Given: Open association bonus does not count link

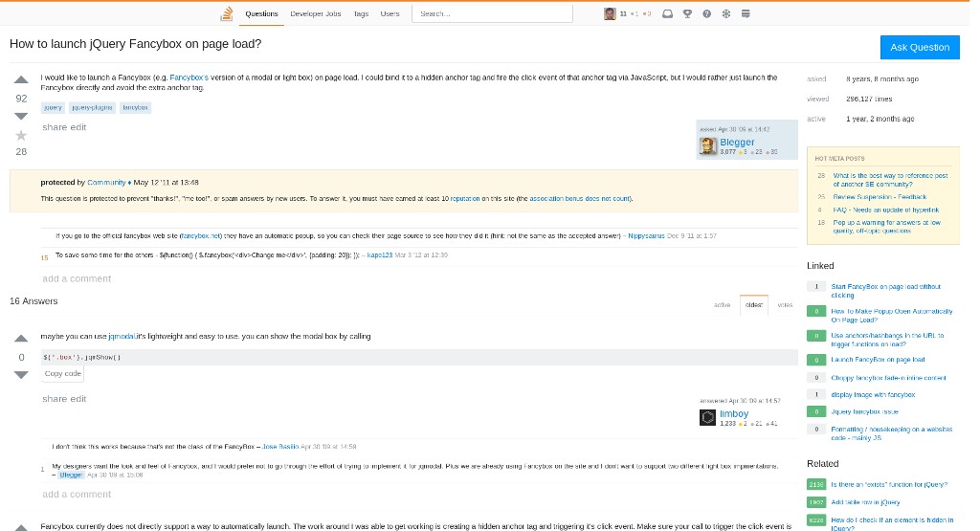Looking at the screenshot, I should 580,199.
